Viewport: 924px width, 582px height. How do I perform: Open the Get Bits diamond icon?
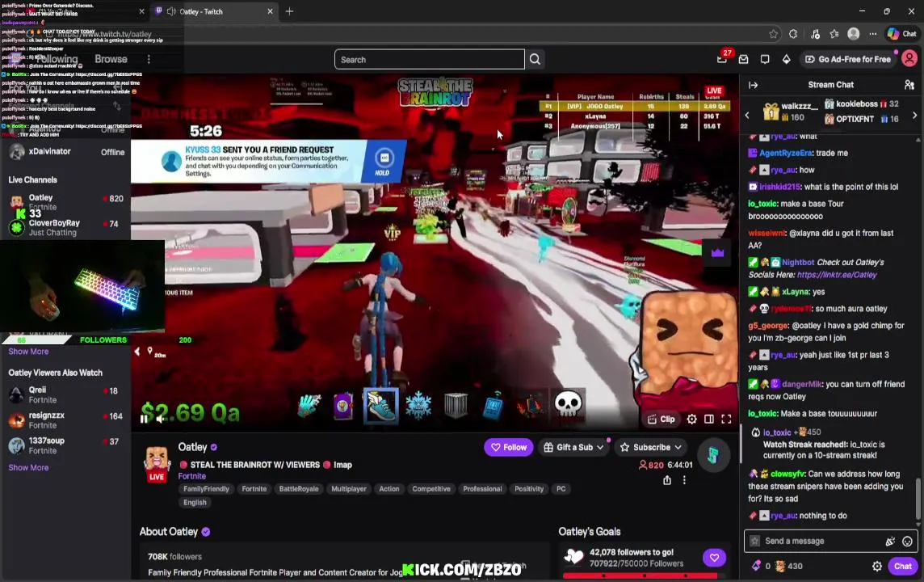pyautogui.click(x=786, y=59)
